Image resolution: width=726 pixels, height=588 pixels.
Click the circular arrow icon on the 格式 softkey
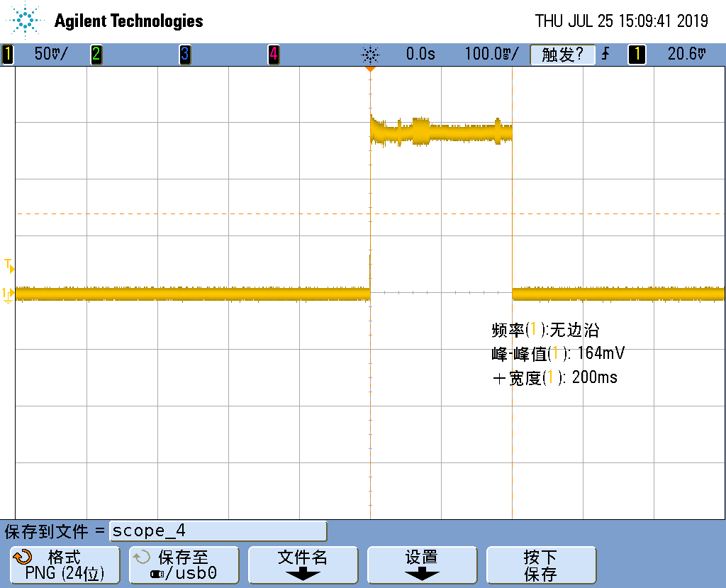[23, 558]
